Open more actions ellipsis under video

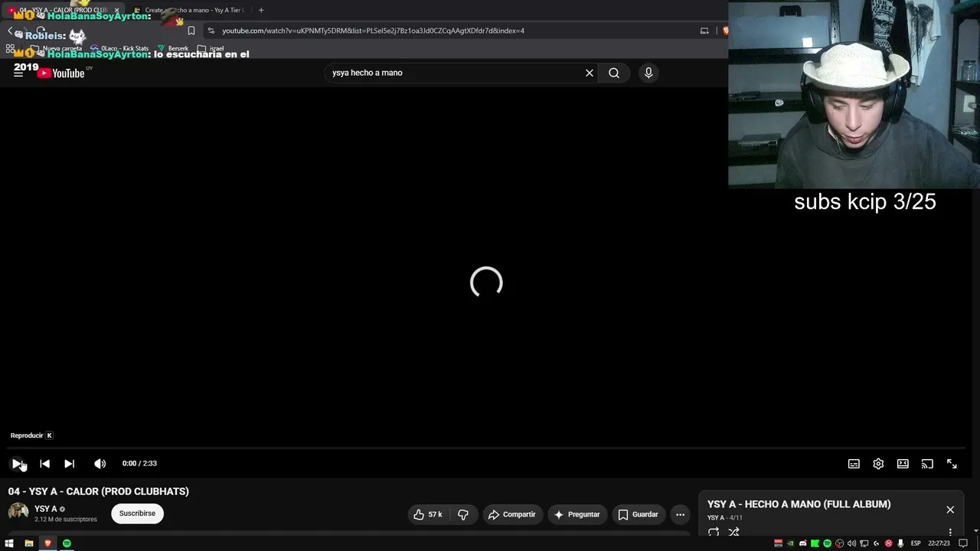pyautogui.click(x=680, y=514)
